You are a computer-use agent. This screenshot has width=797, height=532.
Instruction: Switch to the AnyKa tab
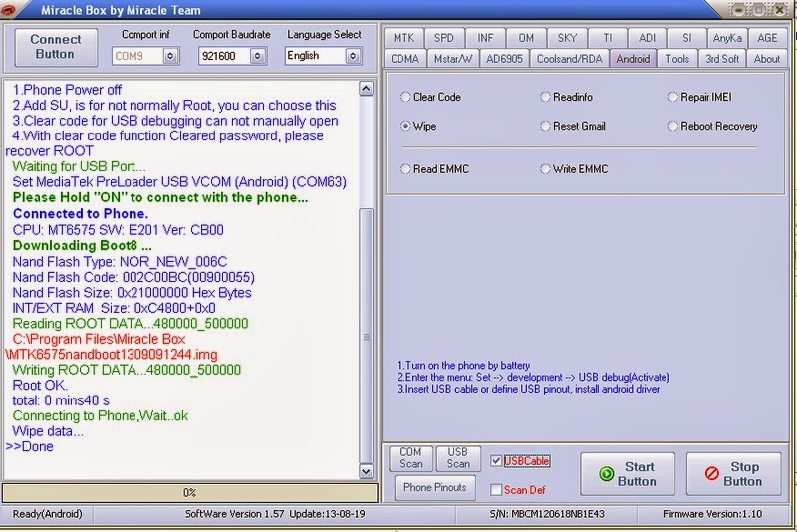[727, 38]
